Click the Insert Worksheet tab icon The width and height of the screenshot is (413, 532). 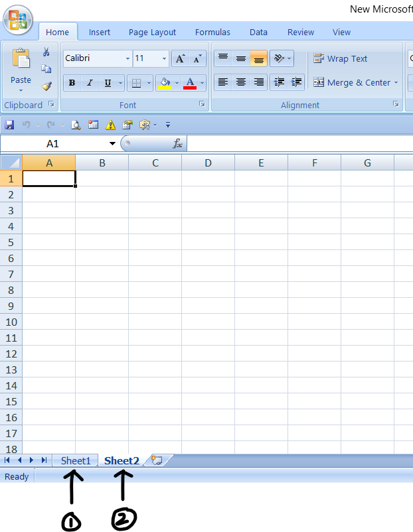[157, 460]
